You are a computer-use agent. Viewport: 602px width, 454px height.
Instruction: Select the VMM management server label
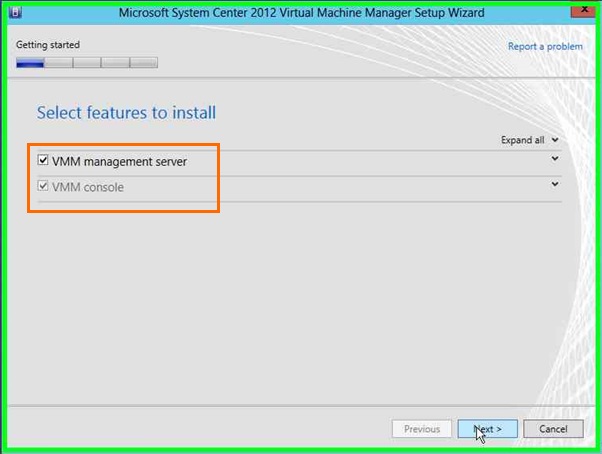119,162
